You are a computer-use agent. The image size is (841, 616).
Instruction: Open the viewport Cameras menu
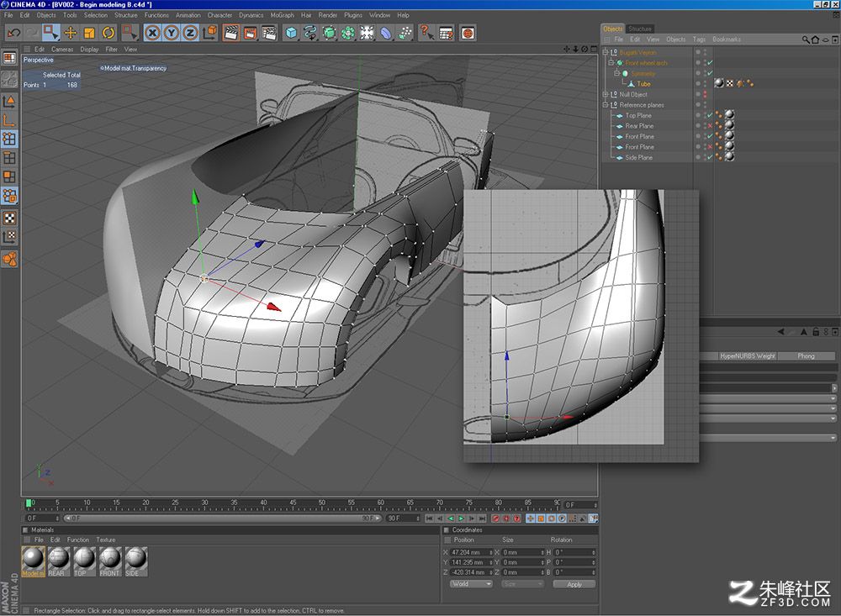62,50
